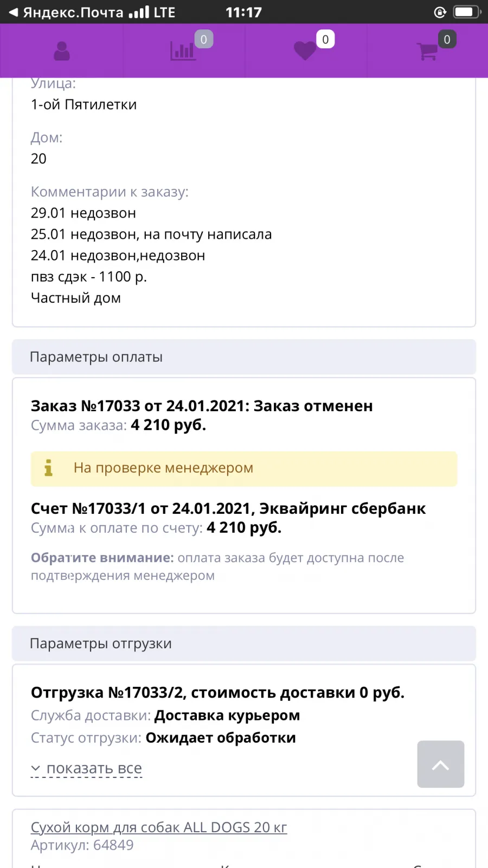The height and width of the screenshot is (868, 488).
Task: Tap the info icon in manager review notice
Action: (x=48, y=468)
